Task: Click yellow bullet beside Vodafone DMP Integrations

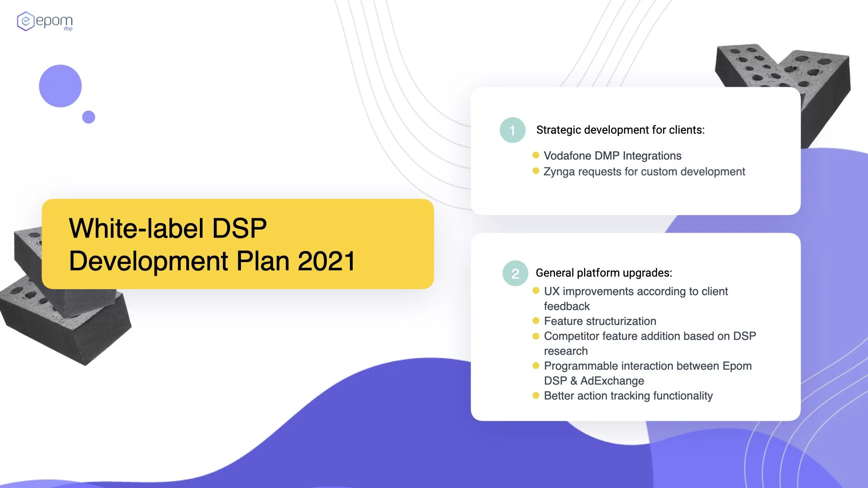Action: point(536,155)
